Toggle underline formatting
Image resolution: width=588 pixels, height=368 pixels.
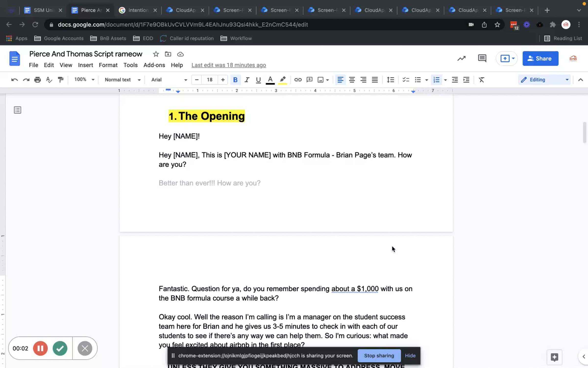258,80
